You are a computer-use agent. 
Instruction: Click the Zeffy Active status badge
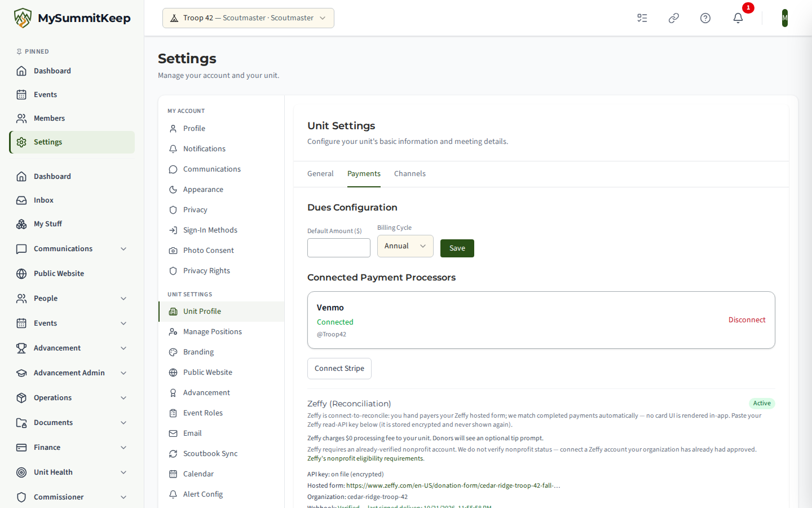(x=762, y=403)
